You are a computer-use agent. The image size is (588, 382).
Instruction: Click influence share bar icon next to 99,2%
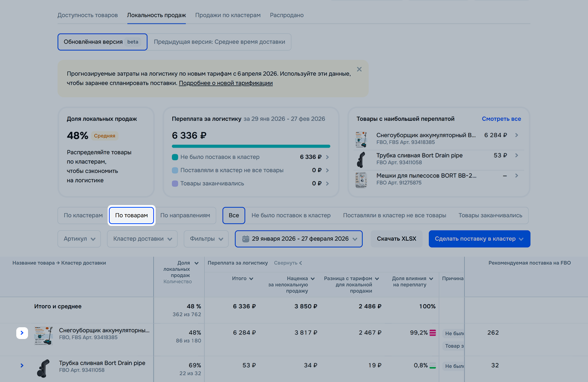(433, 333)
